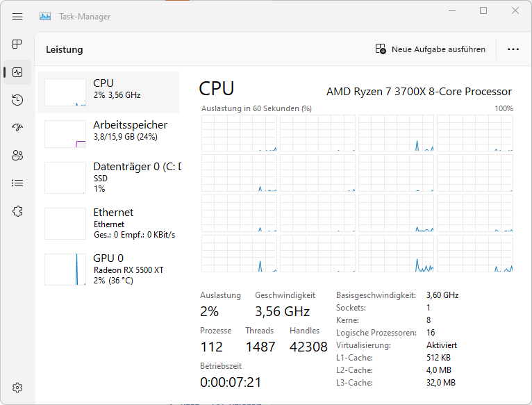Screen dimensions: 532x405
Task: Open the hamburger navigation menu
Action: click(x=17, y=16)
